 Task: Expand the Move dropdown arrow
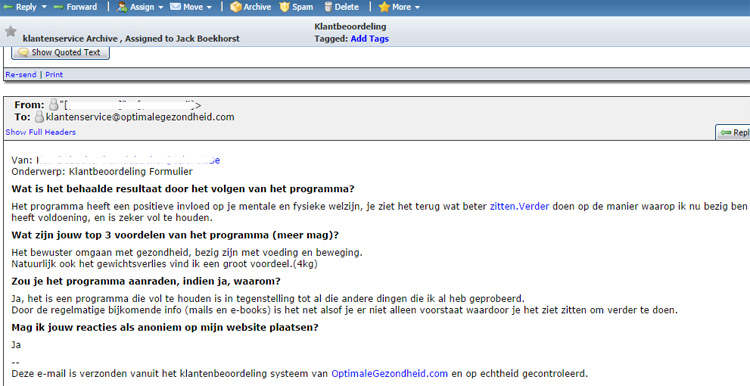point(209,7)
